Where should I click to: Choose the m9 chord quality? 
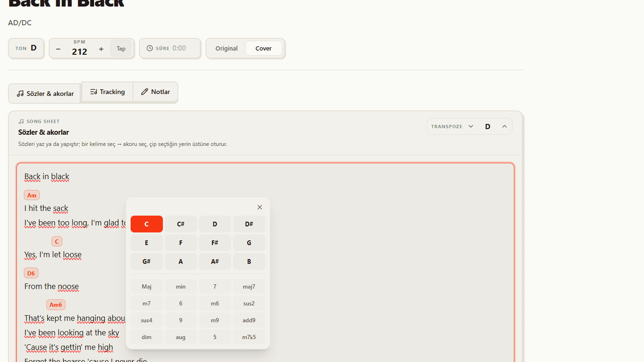click(x=215, y=320)
